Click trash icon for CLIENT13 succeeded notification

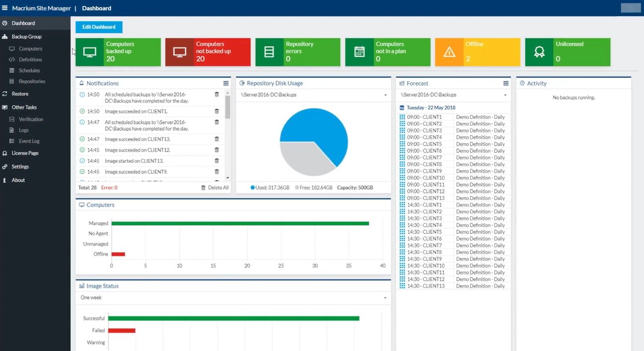point(216,139)
